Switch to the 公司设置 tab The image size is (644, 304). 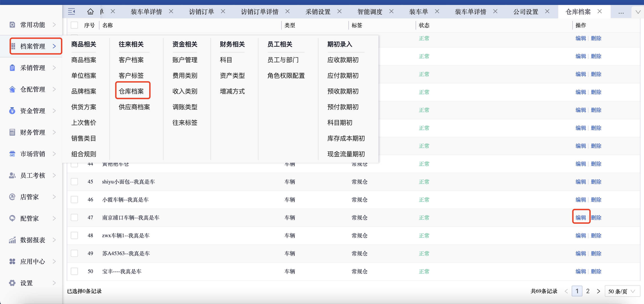click(526, 12)
